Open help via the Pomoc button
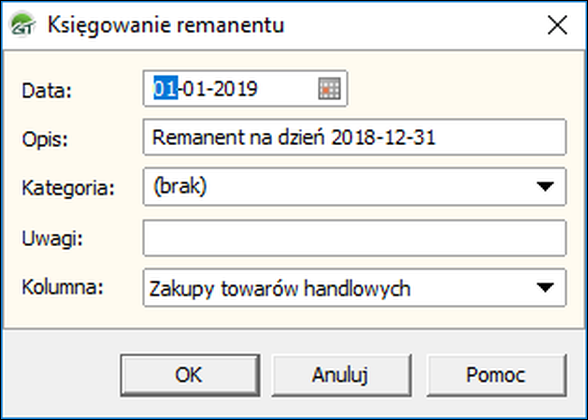The width and height of the screenshot is (588, 420). 496,375
